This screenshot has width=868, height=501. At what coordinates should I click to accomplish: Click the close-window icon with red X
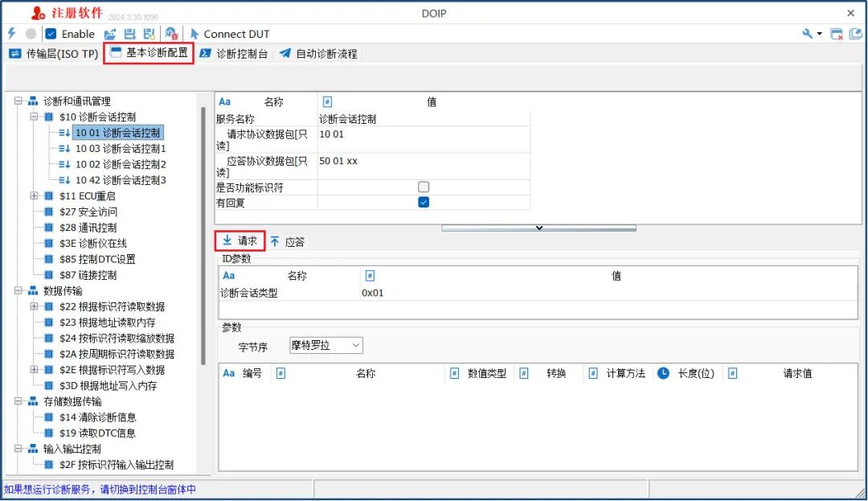(x=837, y=33)
